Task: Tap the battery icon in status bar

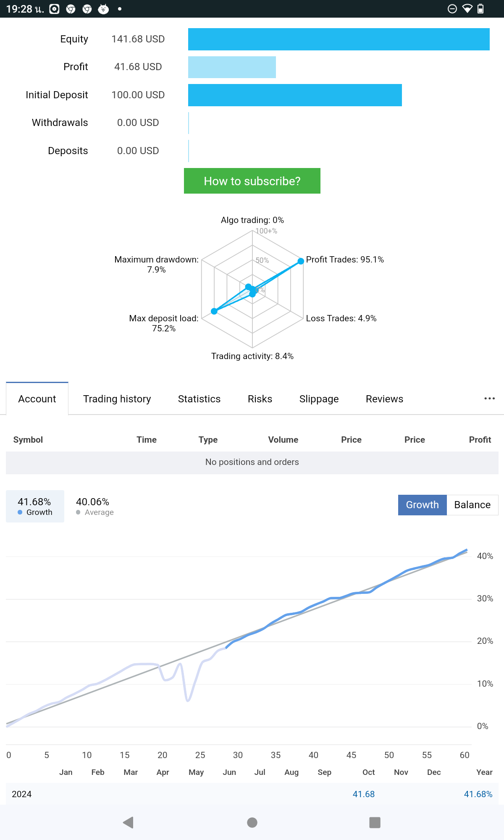Action: [x=481, y=8]
